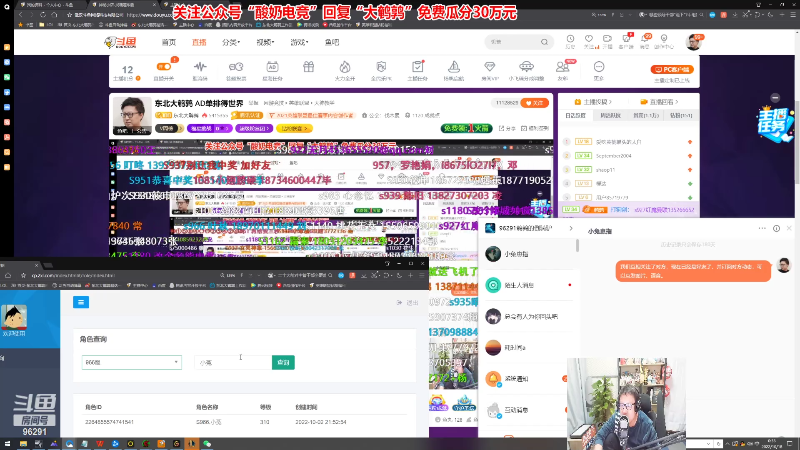Expand 直播回看 panel link
Viewport: 800px width, 450px height.
coord(659,102)
